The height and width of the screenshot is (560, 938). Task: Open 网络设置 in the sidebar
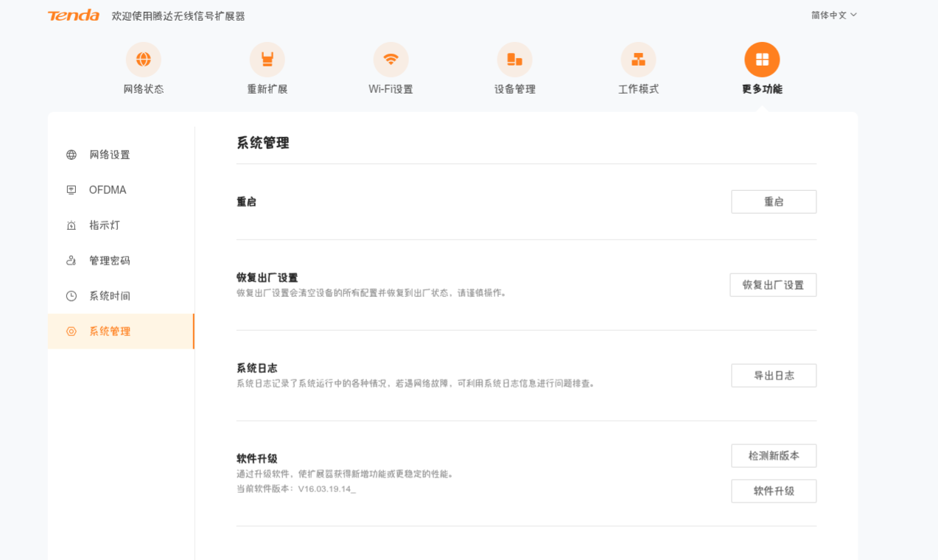pyautogui.click(x=109, y=155)
